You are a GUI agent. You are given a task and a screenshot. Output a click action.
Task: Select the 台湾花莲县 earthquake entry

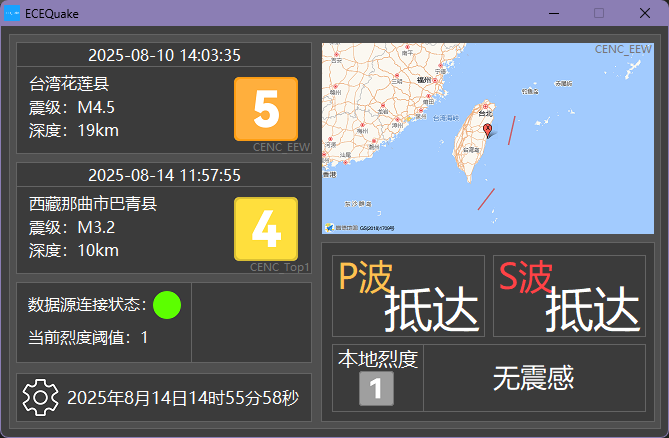(70, 86)
